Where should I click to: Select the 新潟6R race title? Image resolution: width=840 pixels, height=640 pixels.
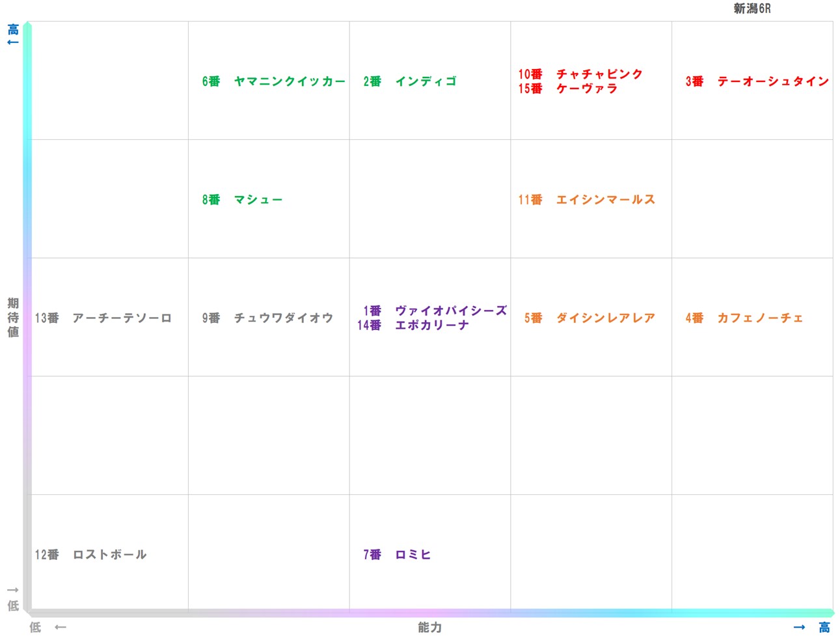coord(752,8)
